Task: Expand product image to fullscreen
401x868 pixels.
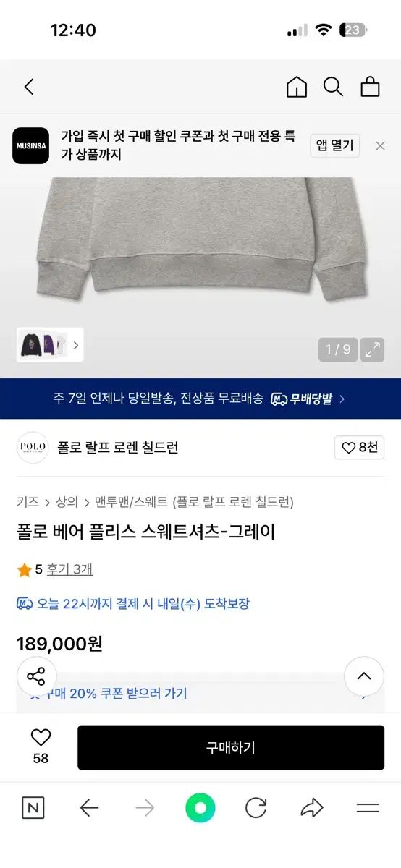Action: coord(373,350)
